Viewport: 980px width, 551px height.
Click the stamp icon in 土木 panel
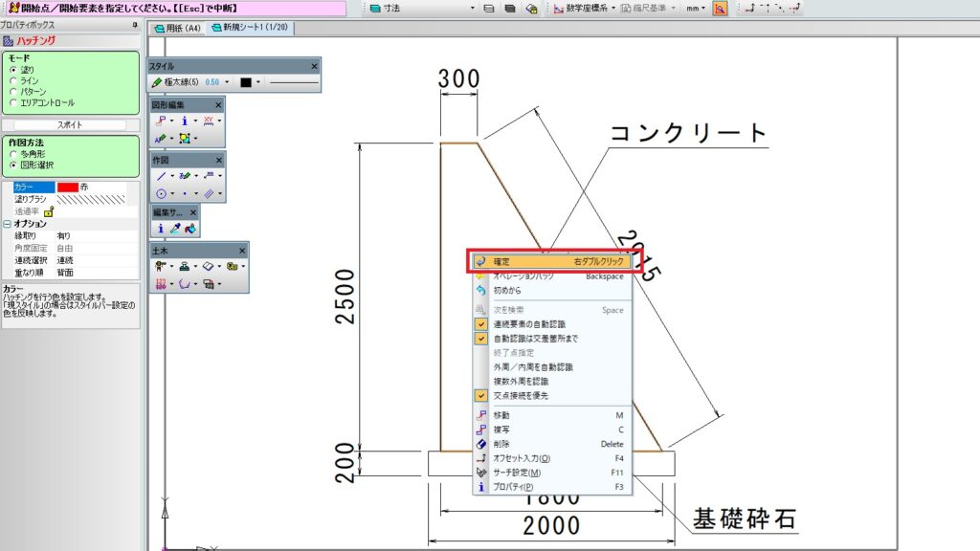[185, 266]
